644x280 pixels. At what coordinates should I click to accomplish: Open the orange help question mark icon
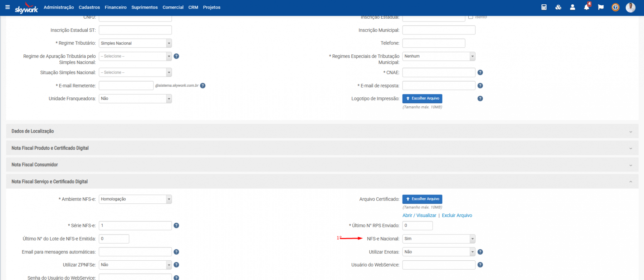click(x=615, y=7)
